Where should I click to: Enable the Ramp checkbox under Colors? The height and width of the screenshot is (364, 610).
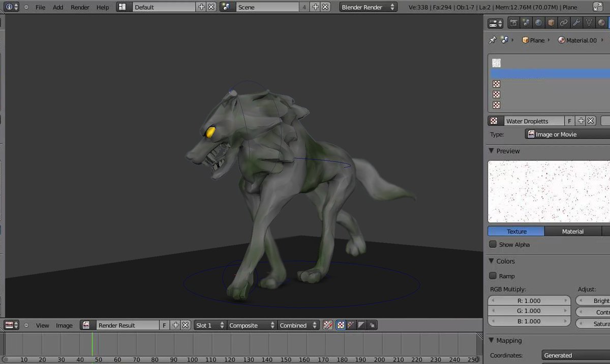click(493, 276)
